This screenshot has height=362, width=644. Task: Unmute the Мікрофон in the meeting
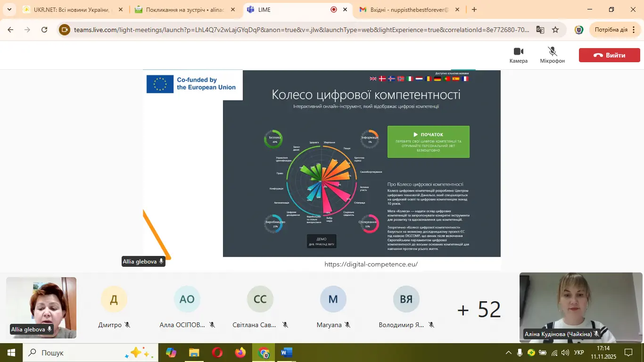[552, 55]
